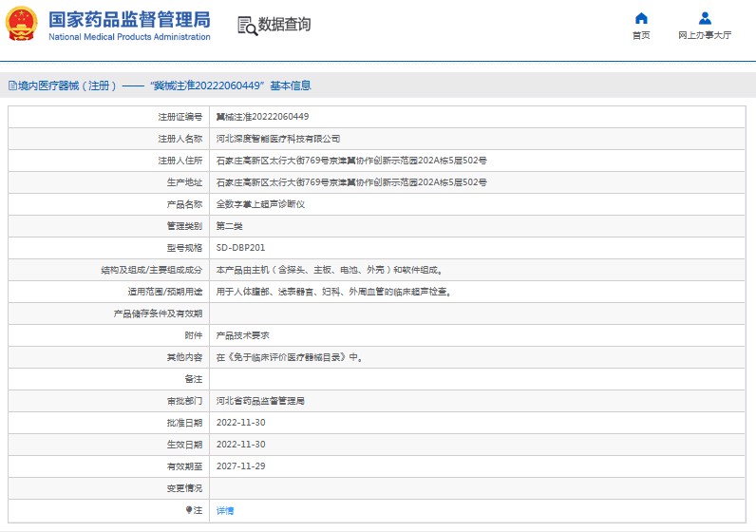Image resolution: width=756 pixels, height=532 pixels.
Task: Click the 产品名称 row label
Action: (184, 204)
